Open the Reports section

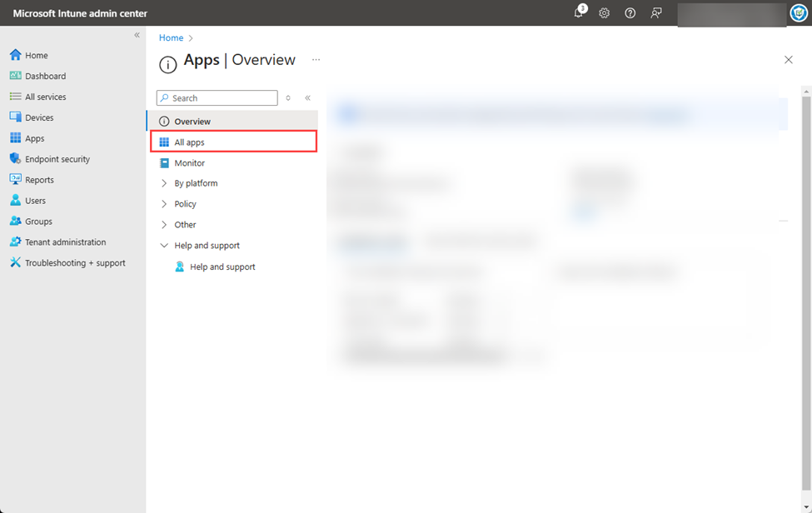click(x=37, y=179)
